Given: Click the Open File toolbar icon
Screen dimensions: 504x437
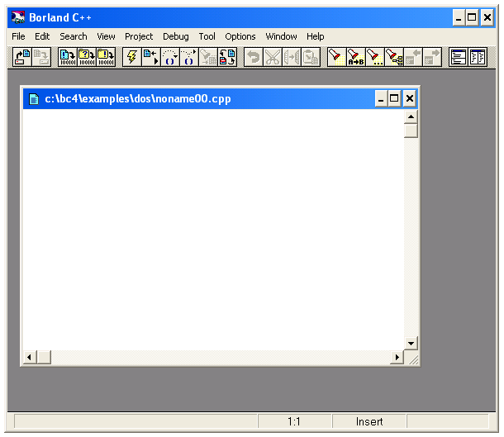Looking at the screenshot, I should point(22,57).
